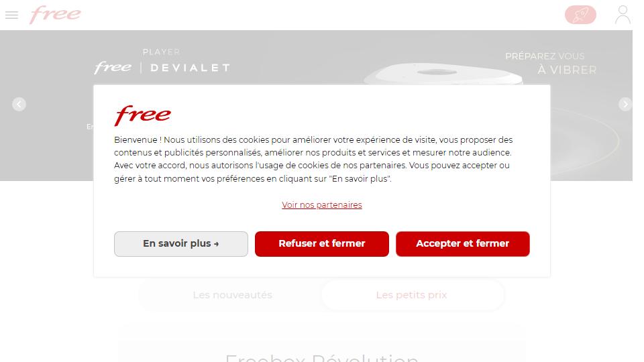Screen dimensions: 644x362
Task: Advance to next carousel slide
Action: pyautogui.click(x=625, y=105)
